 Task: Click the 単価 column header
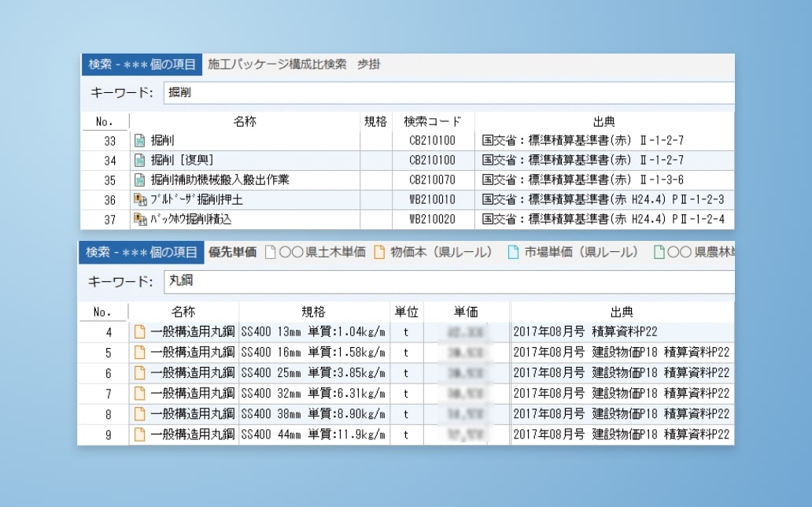pyautogui.click(x=466, y=312)
